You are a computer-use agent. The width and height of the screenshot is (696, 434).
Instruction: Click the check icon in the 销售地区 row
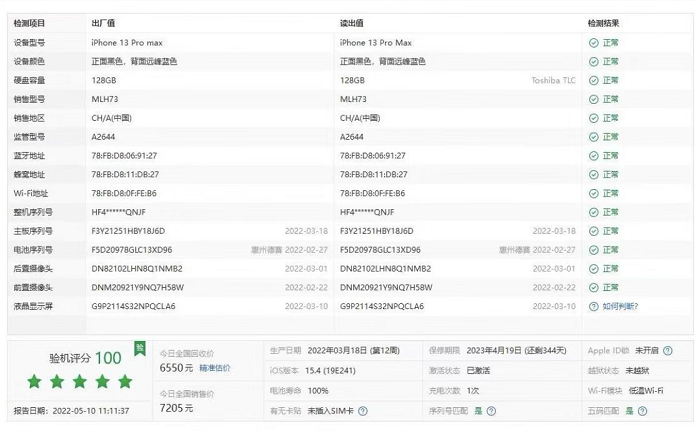(593, 118)
